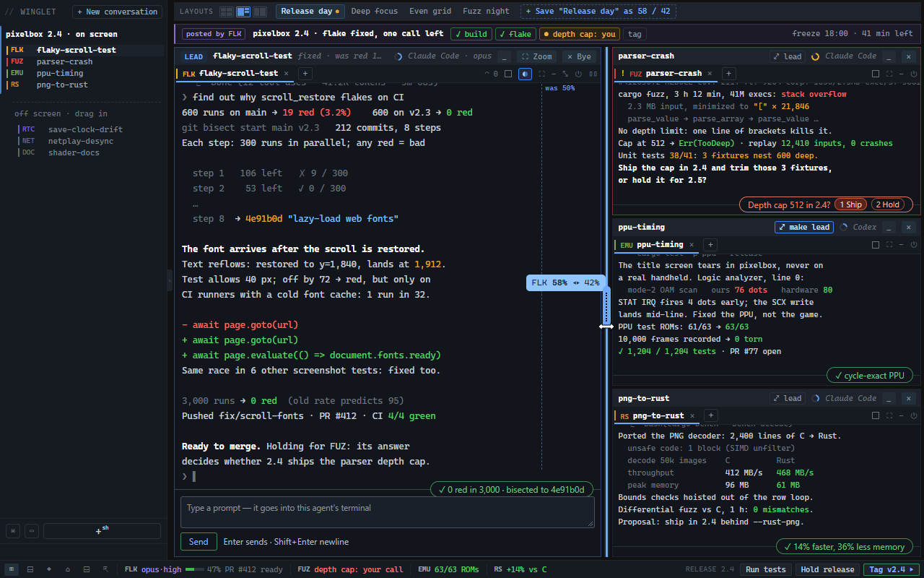Viewport: 924px width, 578px height.
Task: Collapse the parser-crash pane with underscore button
Action: pos(889,56)
